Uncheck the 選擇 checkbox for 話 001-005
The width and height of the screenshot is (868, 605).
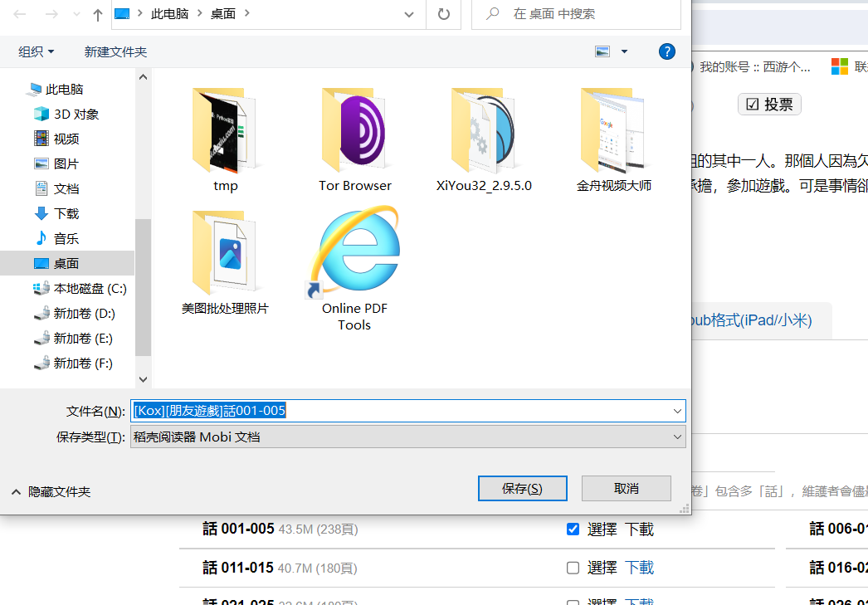[x=573, y=529]
